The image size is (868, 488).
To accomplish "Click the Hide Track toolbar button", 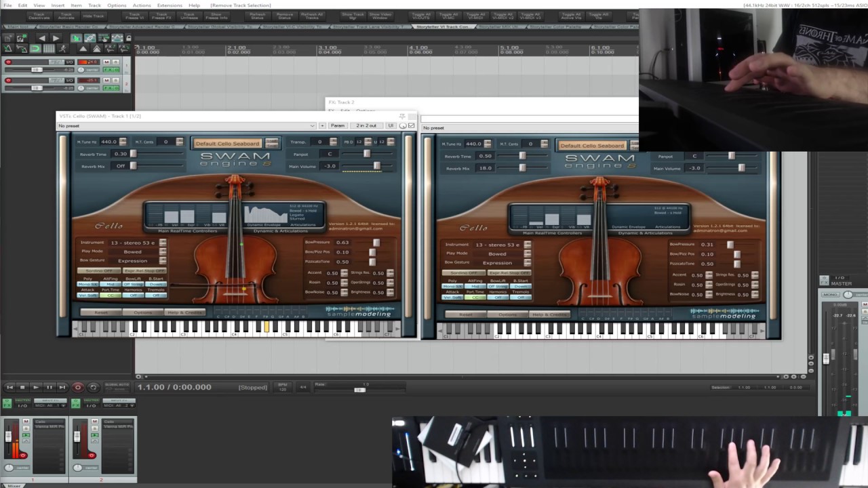I will coord(94,16).
